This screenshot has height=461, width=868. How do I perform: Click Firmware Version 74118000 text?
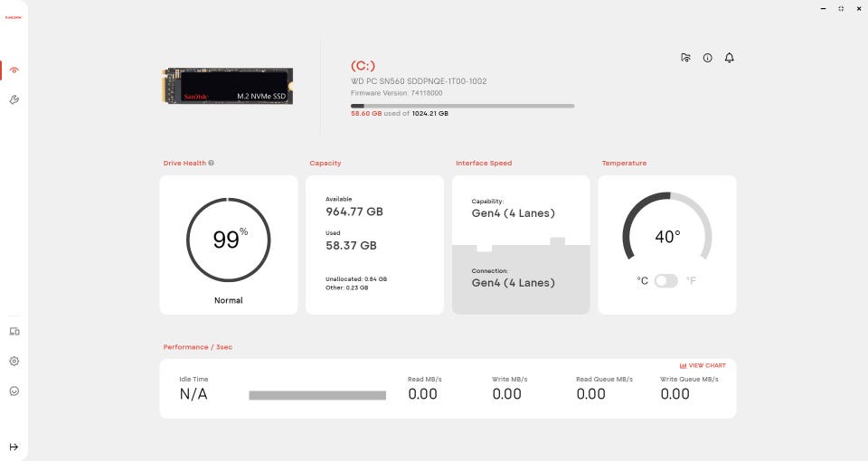tap(396, 93)
